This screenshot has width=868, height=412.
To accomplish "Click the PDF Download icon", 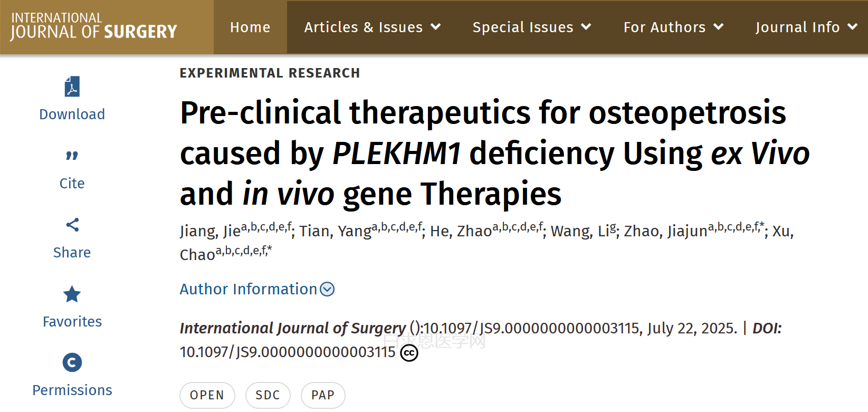I will [x=72, y=87].
